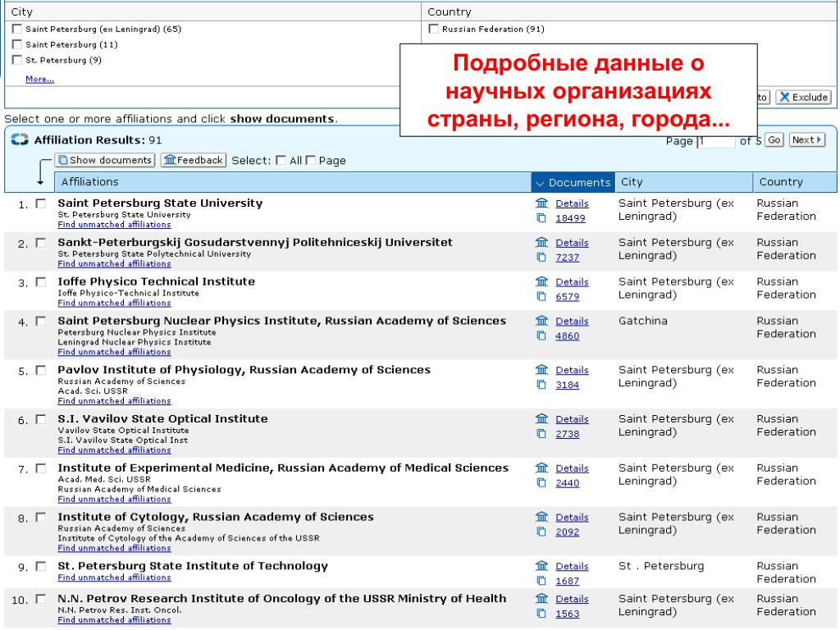Screen dimensions: 840x630
Task: Click document icon next to count 7237
Action: click(x=541, y=257)
